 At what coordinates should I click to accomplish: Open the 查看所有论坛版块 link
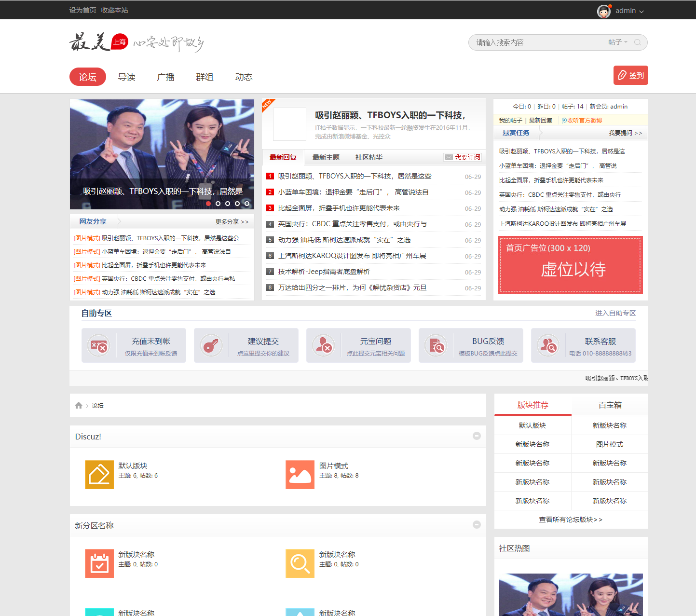[571, 520]
